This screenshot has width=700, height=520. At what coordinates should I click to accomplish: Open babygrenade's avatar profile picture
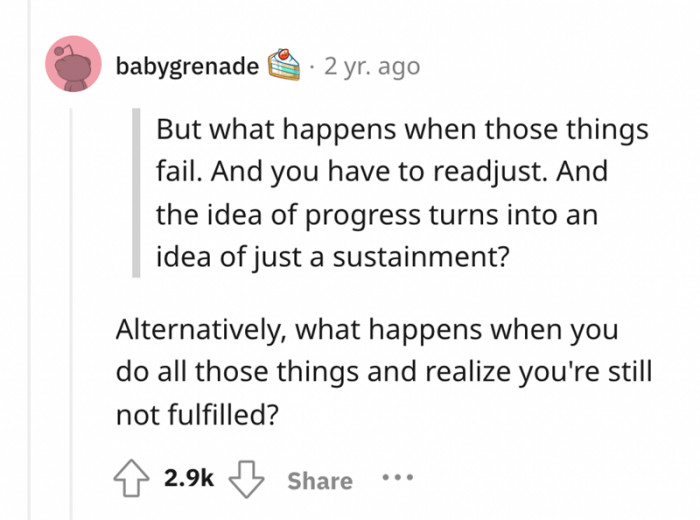[x=73, y=65]
